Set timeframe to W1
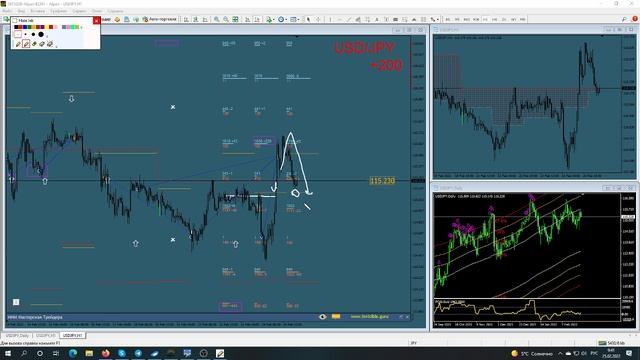 click(x=513, y=19)
